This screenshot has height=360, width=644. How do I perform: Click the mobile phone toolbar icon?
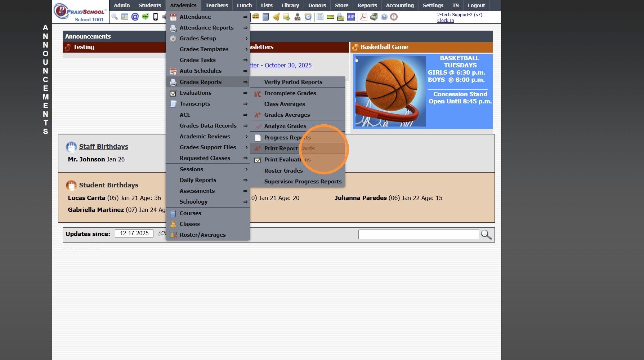coord(156,17)
